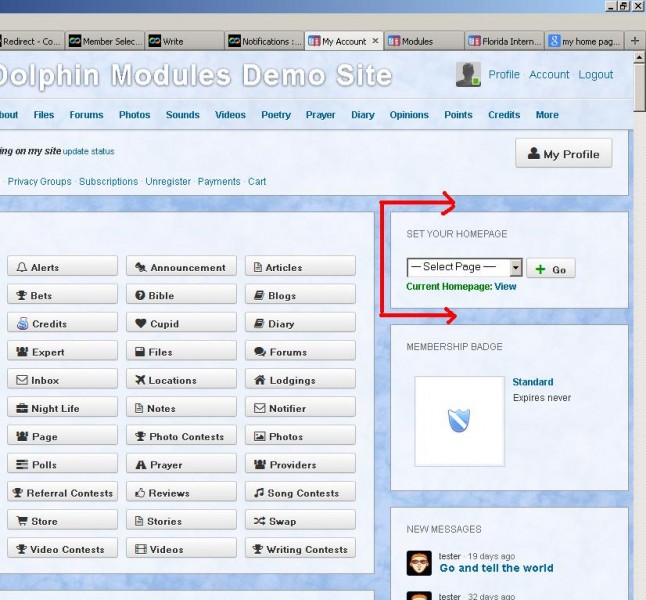Open the Diary module button
Screen dimensions: 646x600
[300, 323]
